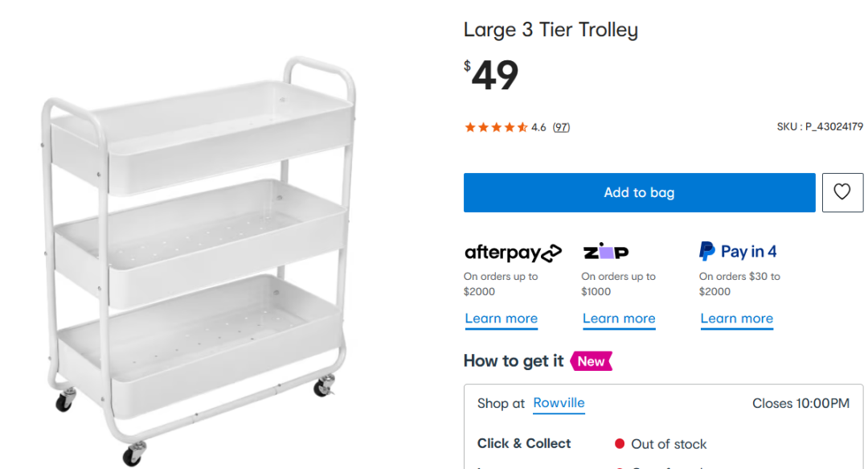The width and height of the screenshot is (868, 469).
Task: Open the 97 reviews link
Action: coord(561,127)
